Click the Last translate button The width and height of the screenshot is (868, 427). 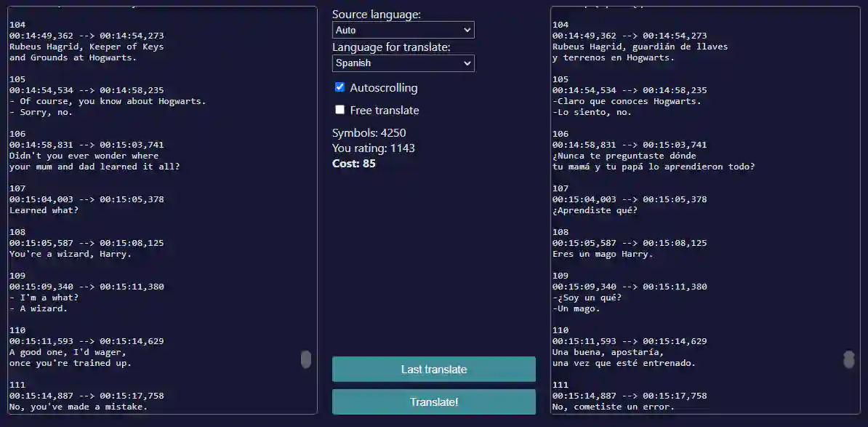tap(433, 370)
